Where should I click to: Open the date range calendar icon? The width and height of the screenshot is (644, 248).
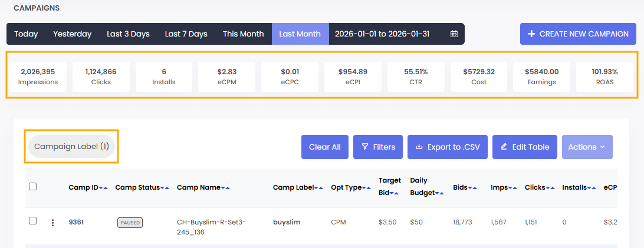coord(454,34)
